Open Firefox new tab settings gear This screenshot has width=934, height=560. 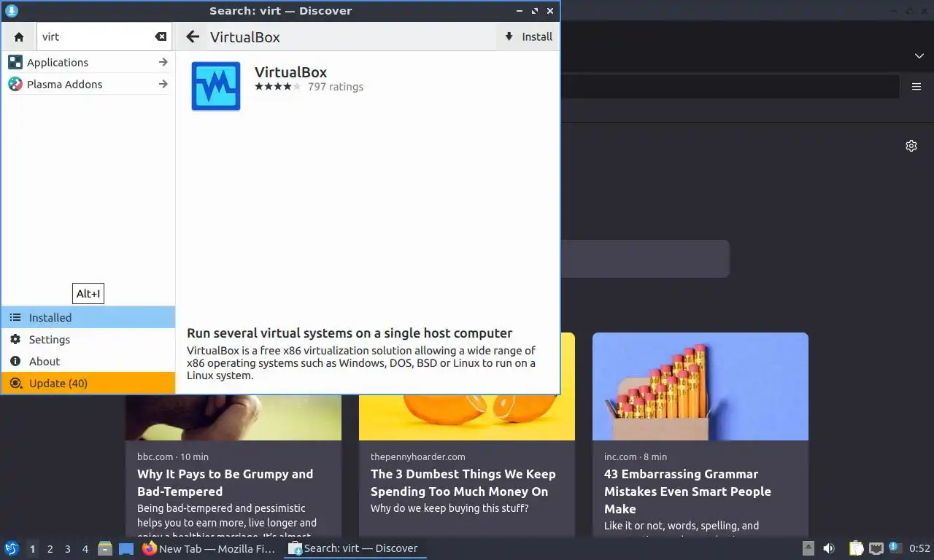click(x=911, y=146)
